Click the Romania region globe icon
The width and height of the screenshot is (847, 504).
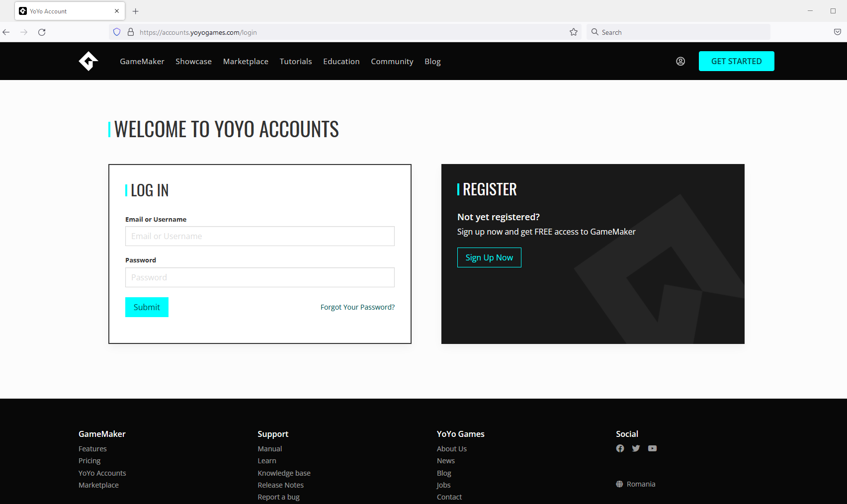619,484
